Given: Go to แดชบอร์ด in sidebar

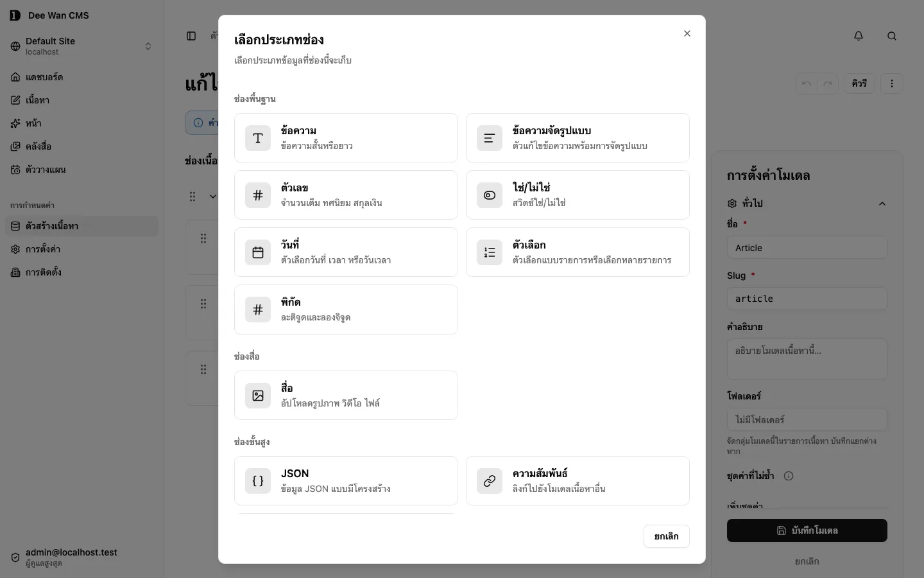Looking at the screenshot, I should click(x=82, y=77).
